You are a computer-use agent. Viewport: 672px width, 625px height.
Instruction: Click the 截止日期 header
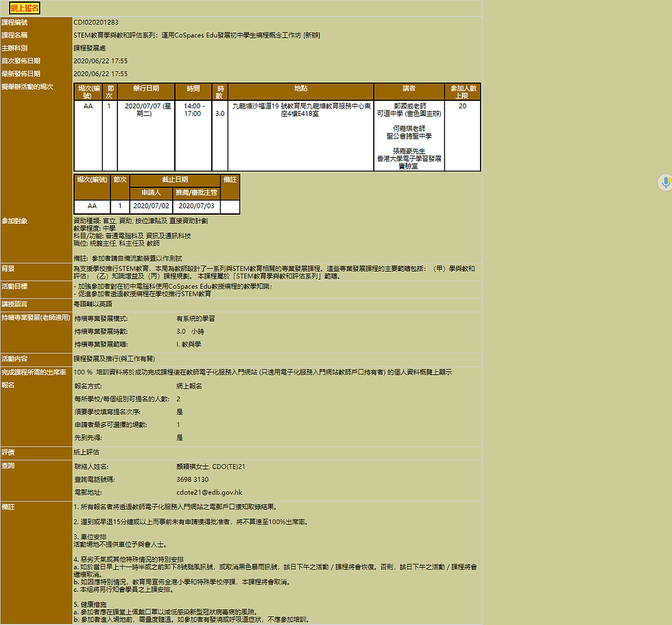176,180
